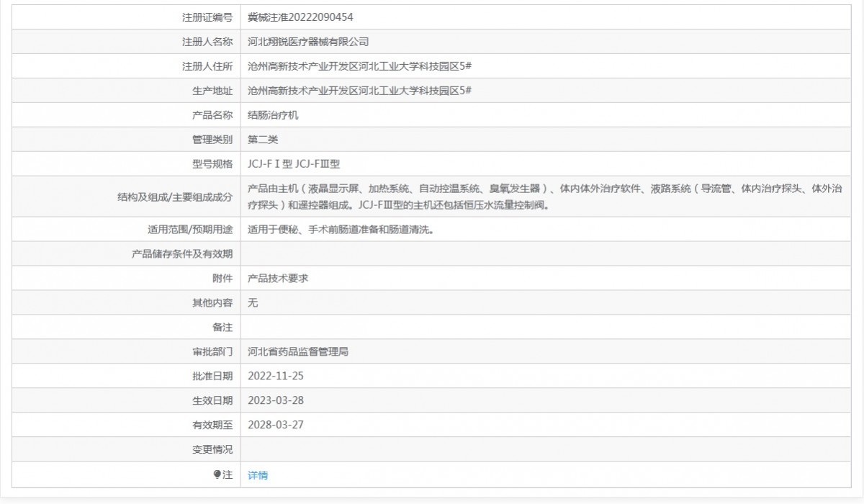This screenshot has height=504, width=864.
Task: Select product name 结肠治疗机
Action: pos(273,115)
